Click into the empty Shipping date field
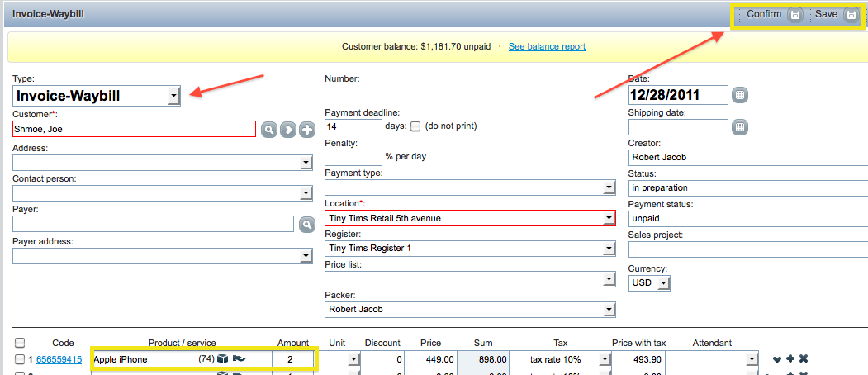This screenshot has width=868, height=375. point(678,127)
